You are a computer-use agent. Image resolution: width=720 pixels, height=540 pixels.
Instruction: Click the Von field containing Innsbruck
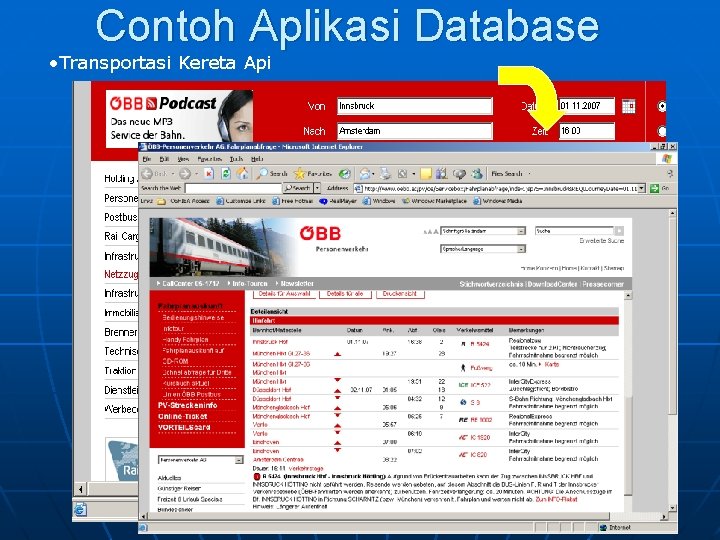click(x=415, y=106)
